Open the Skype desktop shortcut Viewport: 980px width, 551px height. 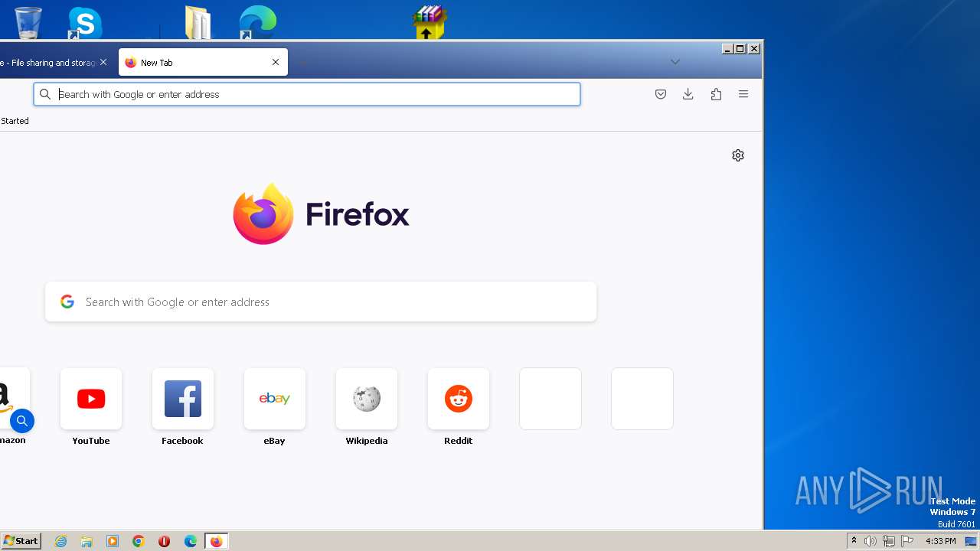(84, 23)
